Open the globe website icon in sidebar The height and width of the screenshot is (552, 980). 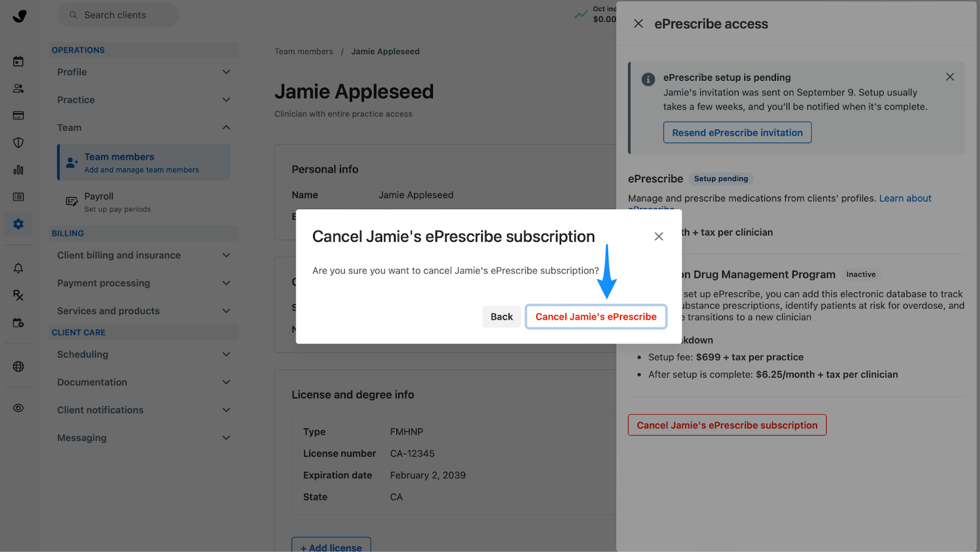point(18,367)
